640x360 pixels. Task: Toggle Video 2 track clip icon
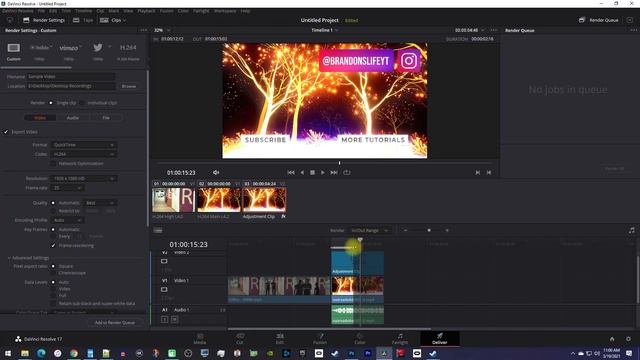(x=164, y=261)
